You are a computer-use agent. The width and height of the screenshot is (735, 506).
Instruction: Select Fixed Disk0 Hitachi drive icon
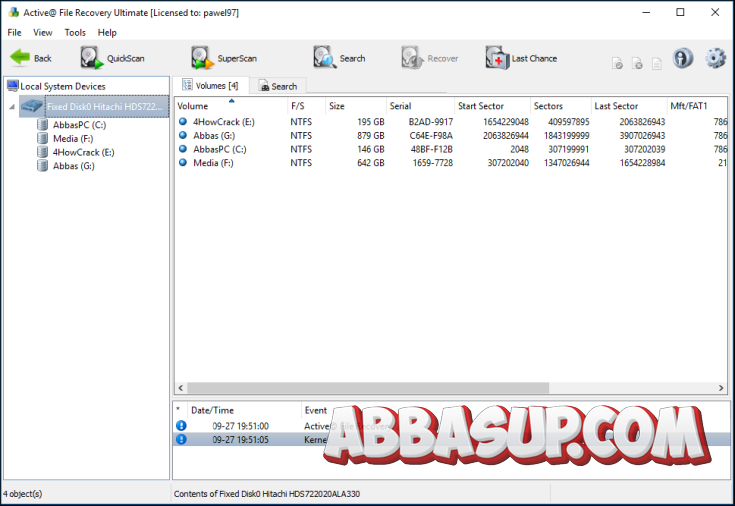pyautogui.click(x=32, y=106)
